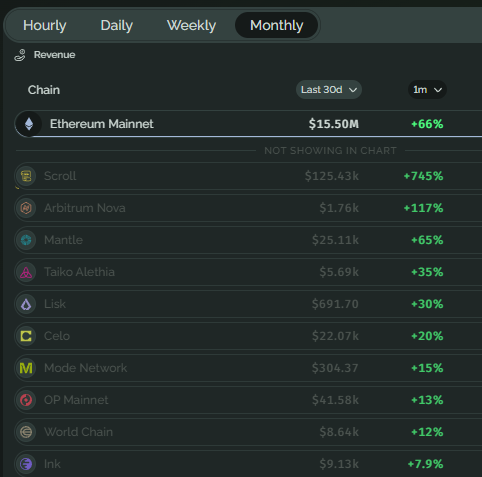Select the Monthly tab
This screenshot has height=477, width=482.
(276, 25)
